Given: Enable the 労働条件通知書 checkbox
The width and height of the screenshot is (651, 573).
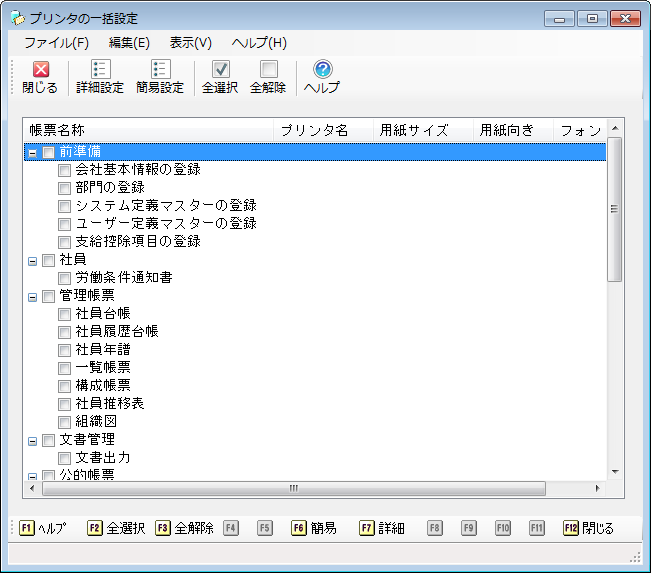Looking at the screenshot, I should click(65, 278).
